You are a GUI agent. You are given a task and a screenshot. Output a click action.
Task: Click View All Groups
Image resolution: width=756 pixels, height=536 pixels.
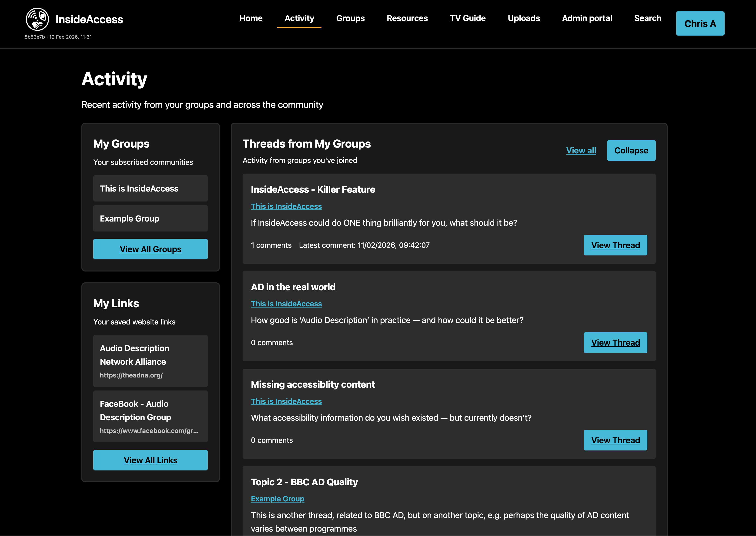(x=150, y=249)
